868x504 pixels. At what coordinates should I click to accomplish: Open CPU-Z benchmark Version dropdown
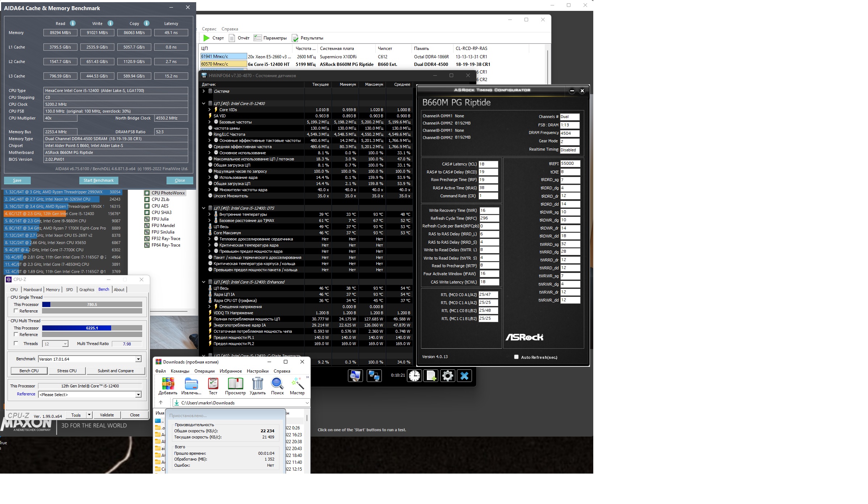point(138,359)
